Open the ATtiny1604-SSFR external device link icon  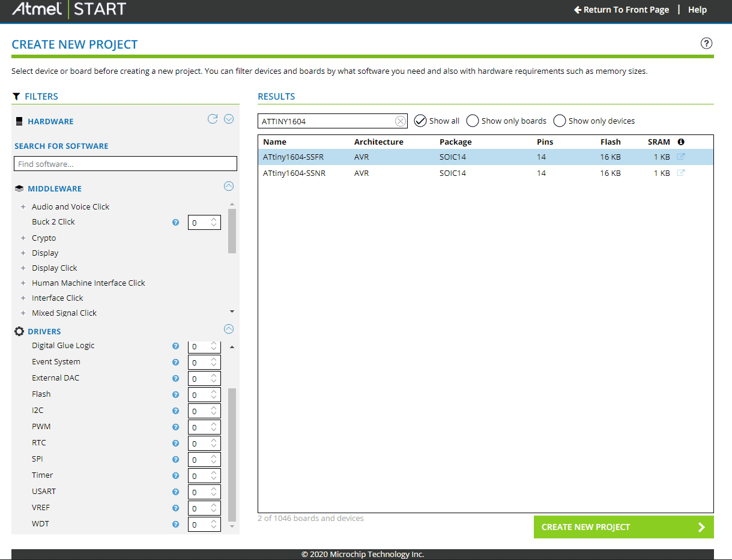pos(681,157)
